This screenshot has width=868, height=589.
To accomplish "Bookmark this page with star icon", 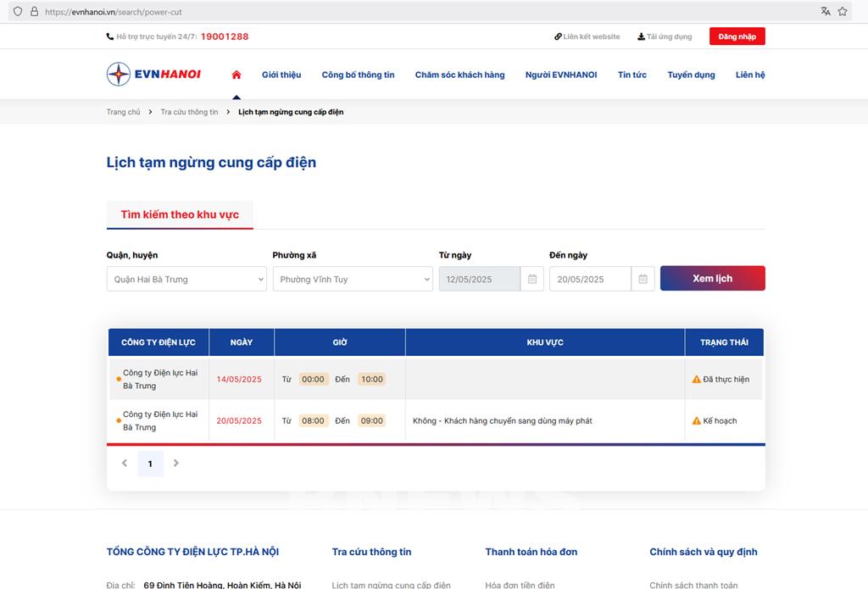I will pos(843,12).
